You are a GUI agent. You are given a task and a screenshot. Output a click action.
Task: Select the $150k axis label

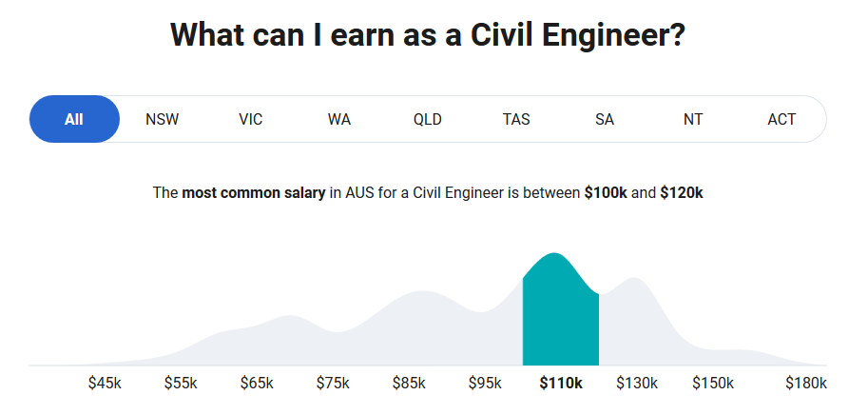tap(713, 383)
